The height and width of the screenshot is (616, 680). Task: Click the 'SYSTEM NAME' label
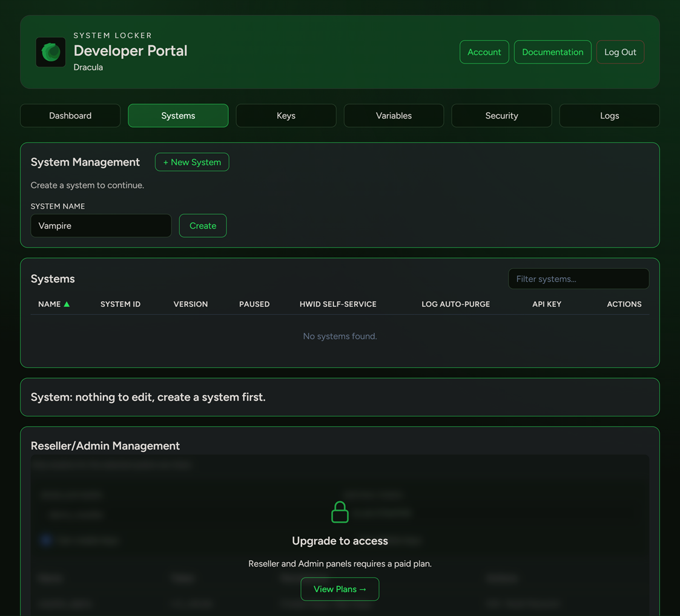click(x=58, y=206)
